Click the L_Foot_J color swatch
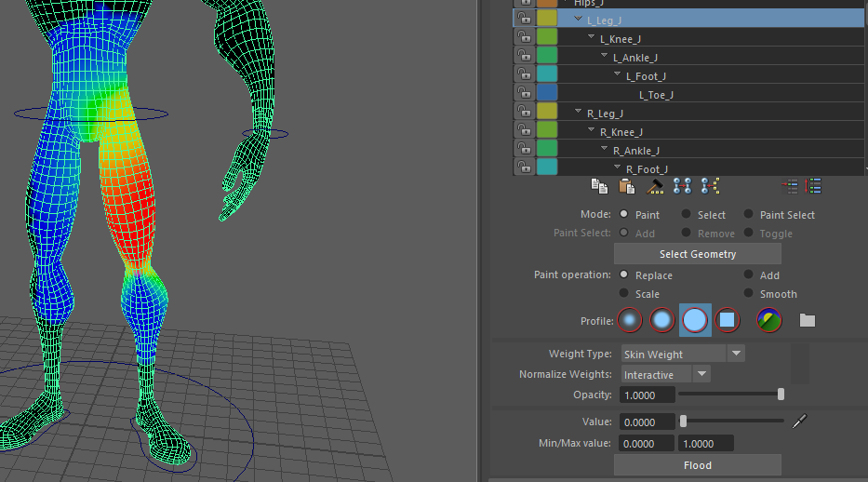Viewport: 868px width, 482px height. coord(547,75)
